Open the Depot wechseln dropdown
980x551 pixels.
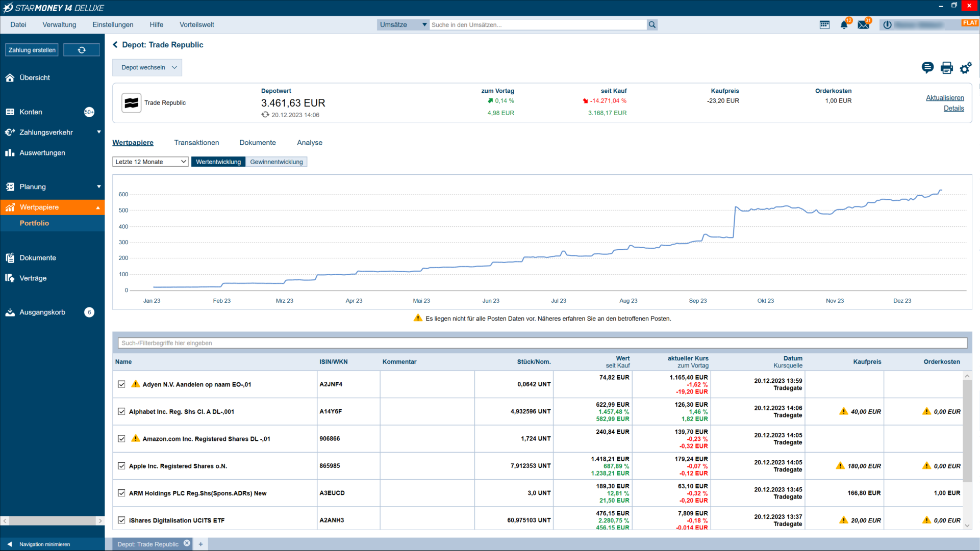coord(147,67)
